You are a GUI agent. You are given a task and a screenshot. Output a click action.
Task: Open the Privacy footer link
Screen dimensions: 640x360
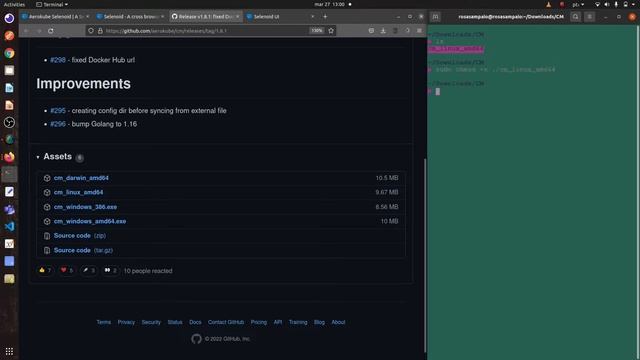(x=126, y=322)
